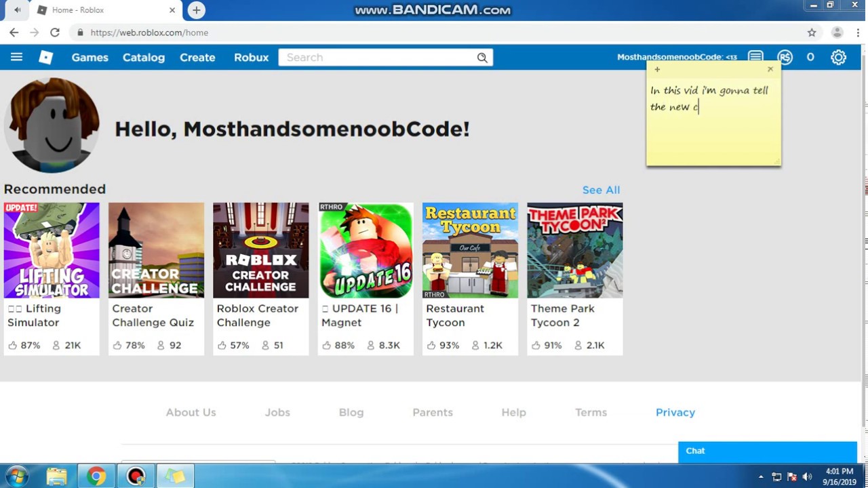Click the sticky note text area
This screenshot has height=488, width=868.
(x=713, y=121)
